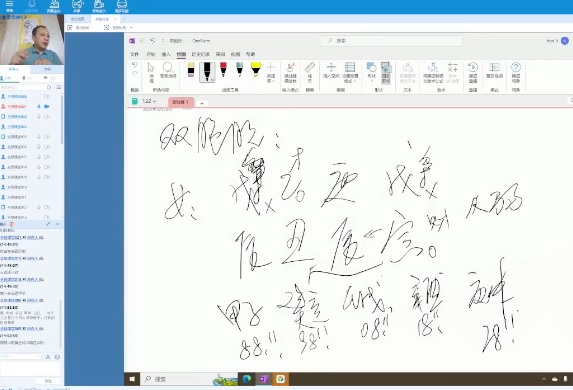The image size is (573, 390).
Task: Toggle the draw with touch option
Action: [x=291, y=72]
